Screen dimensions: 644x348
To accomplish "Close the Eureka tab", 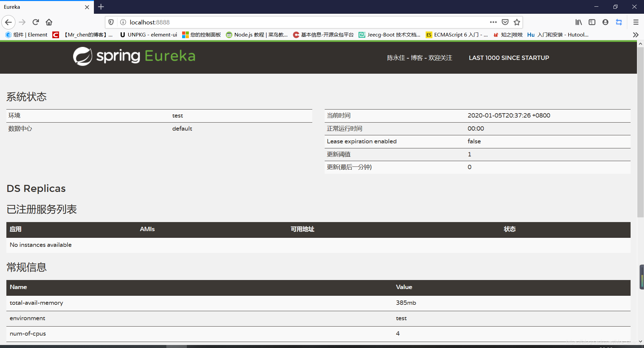I will click(87, 7).
